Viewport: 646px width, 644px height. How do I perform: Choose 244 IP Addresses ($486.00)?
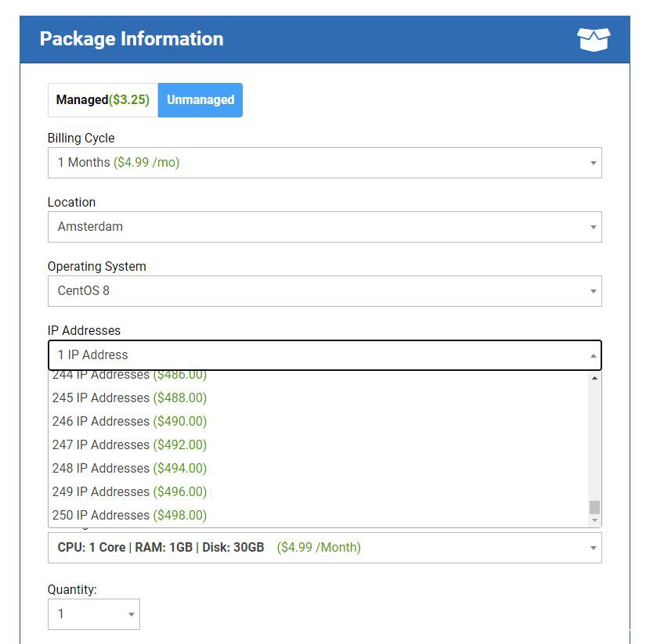[129, 376]
